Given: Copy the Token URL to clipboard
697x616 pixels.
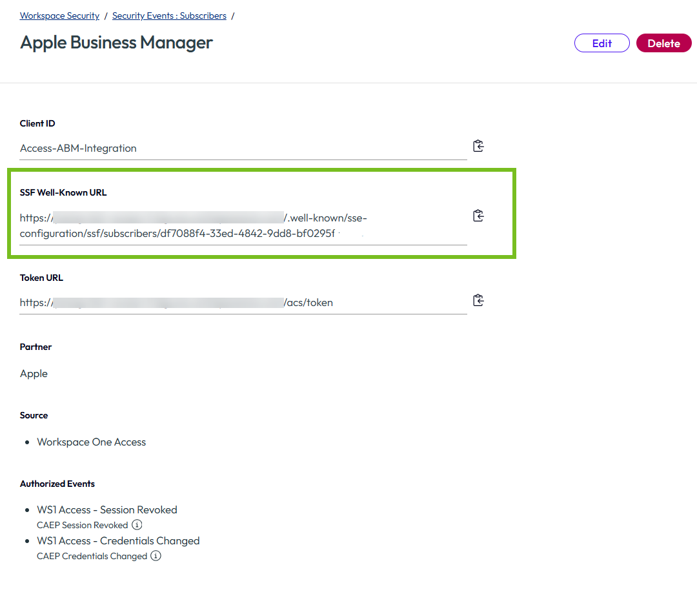Looking at the screenshot, I should tap(478, 300).
